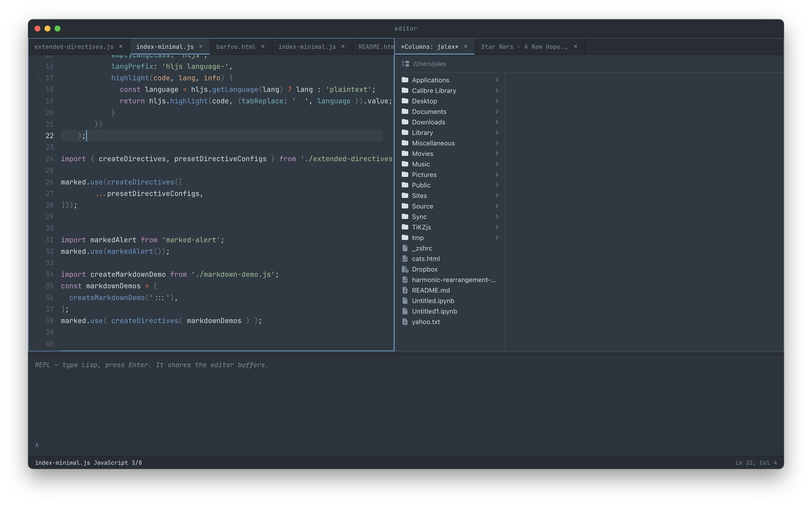Click the Miscellaneous folder icon

(405, 143)
